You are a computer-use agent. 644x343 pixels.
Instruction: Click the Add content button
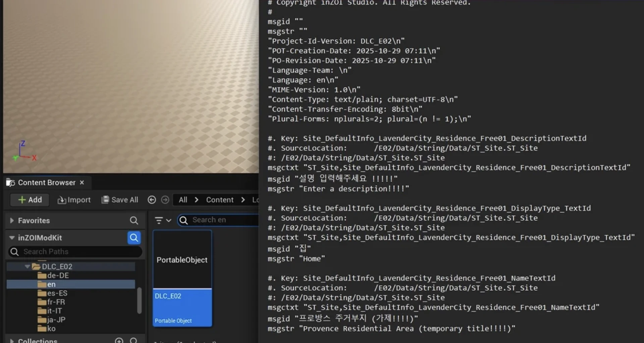[x=30, y=200]
